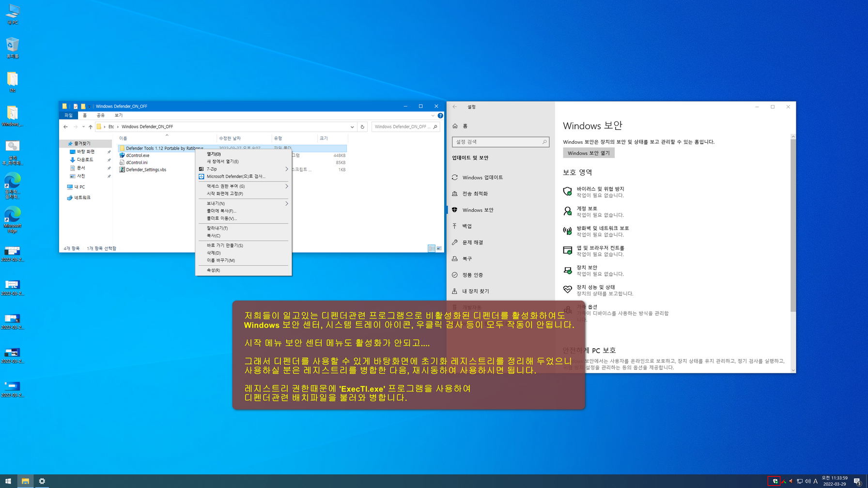
Task: Click the Settings back arrow
Action: (454, 107)
